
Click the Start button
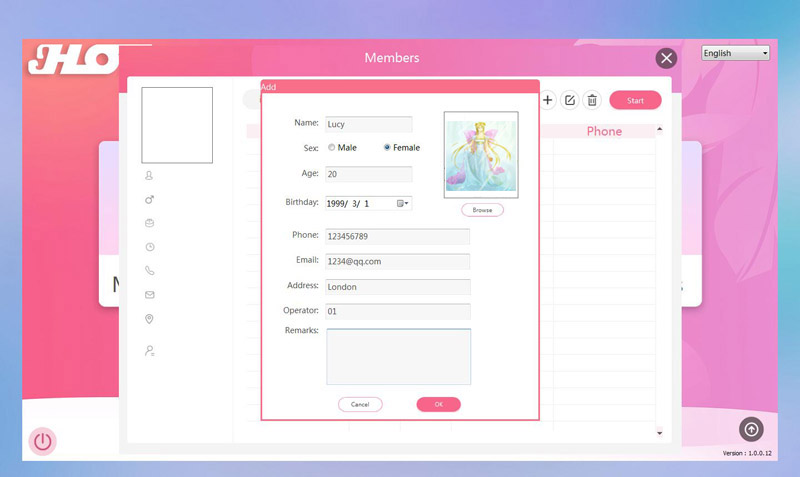click(635, 100)
